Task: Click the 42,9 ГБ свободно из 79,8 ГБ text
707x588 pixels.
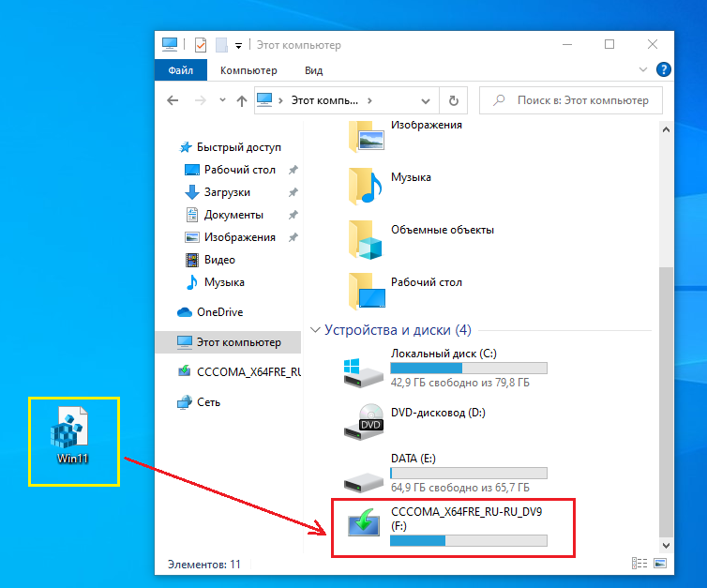Action: pyautogui.click(x=459, y=383)
